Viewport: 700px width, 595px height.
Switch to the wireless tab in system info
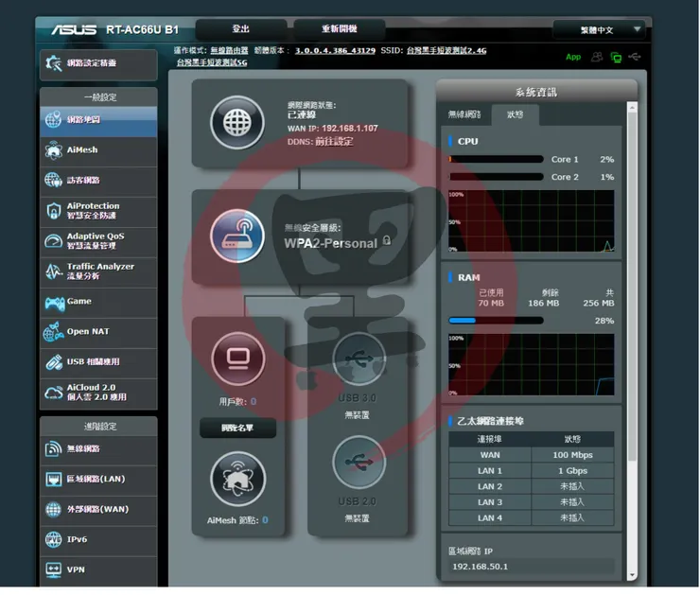[x=464, y=114]
